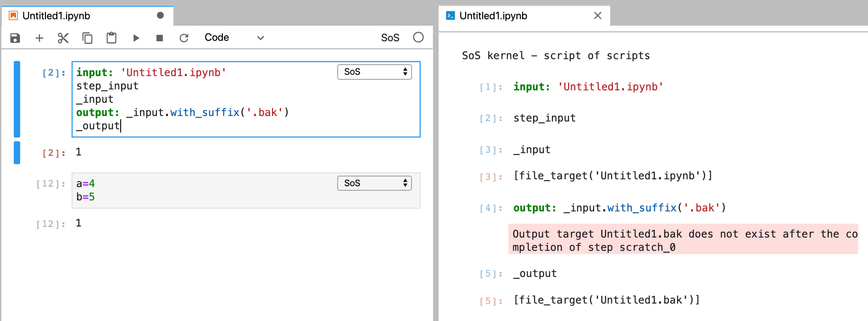Save the notebook with the floppy disk icon
The image size is (868, 321).
point(15,38)
